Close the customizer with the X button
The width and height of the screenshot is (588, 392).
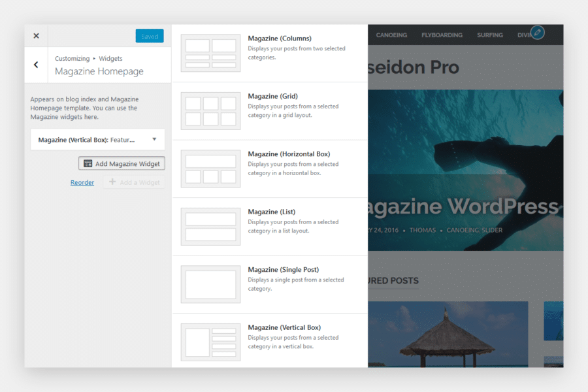click(36, 36)
